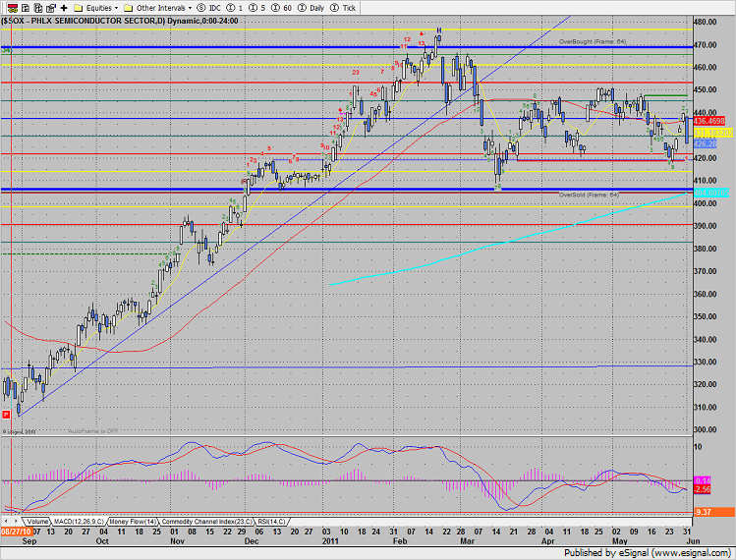
Task: Click the 436.4698 red price label
Action: pos(708,121)
